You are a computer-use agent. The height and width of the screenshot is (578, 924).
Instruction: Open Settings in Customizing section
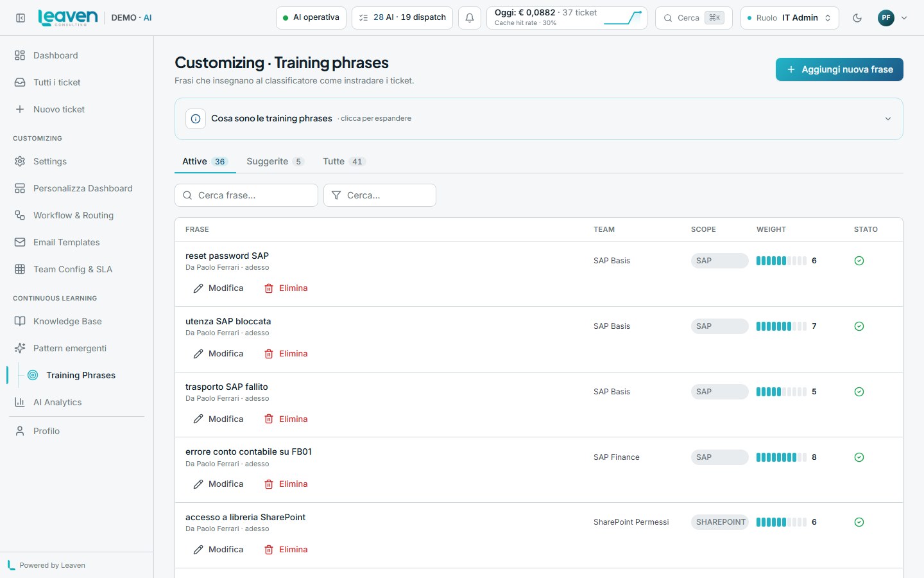(x=77, y=161)
